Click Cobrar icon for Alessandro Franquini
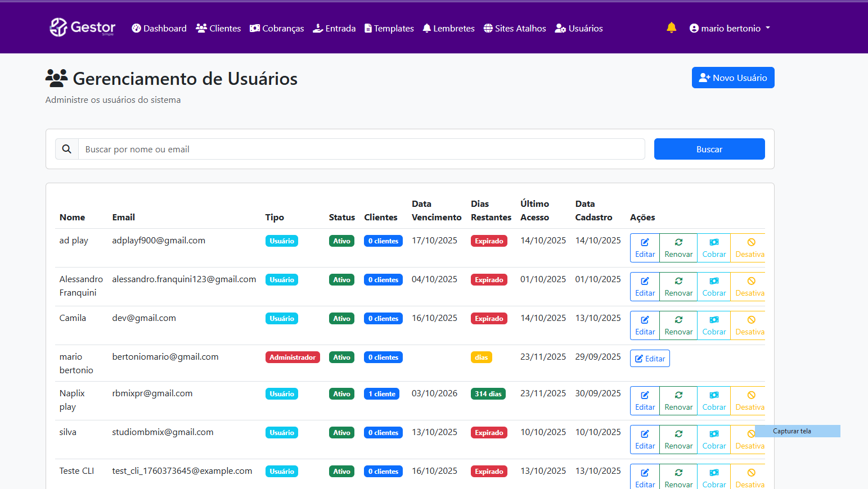 (x=714, y=281)
